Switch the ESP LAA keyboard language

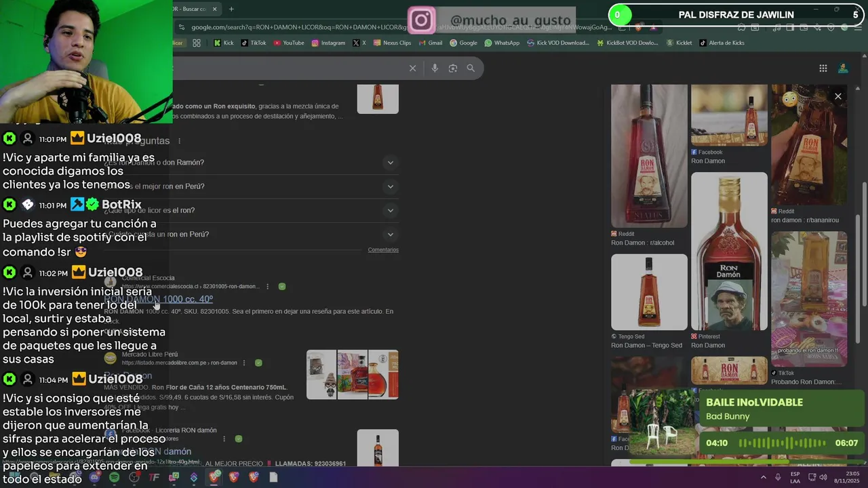[795, 477]
